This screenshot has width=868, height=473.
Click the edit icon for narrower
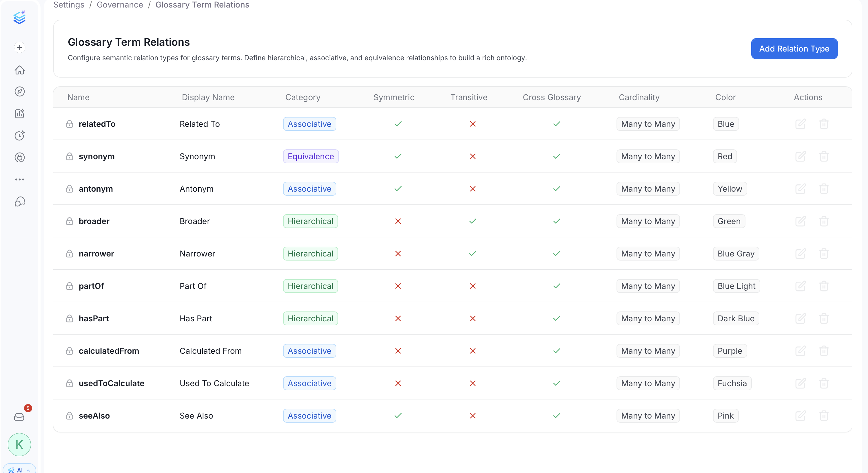[x=800, y=254]
